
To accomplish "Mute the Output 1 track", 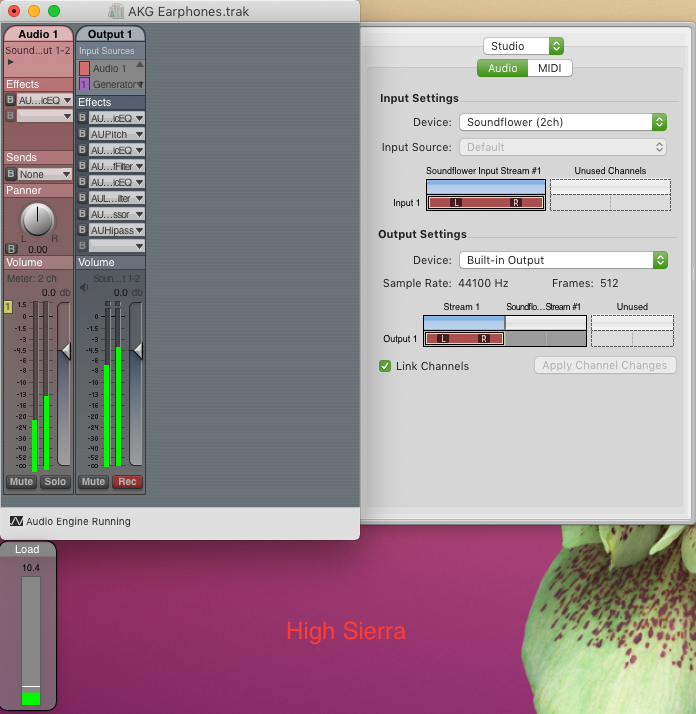I will 93,482.
